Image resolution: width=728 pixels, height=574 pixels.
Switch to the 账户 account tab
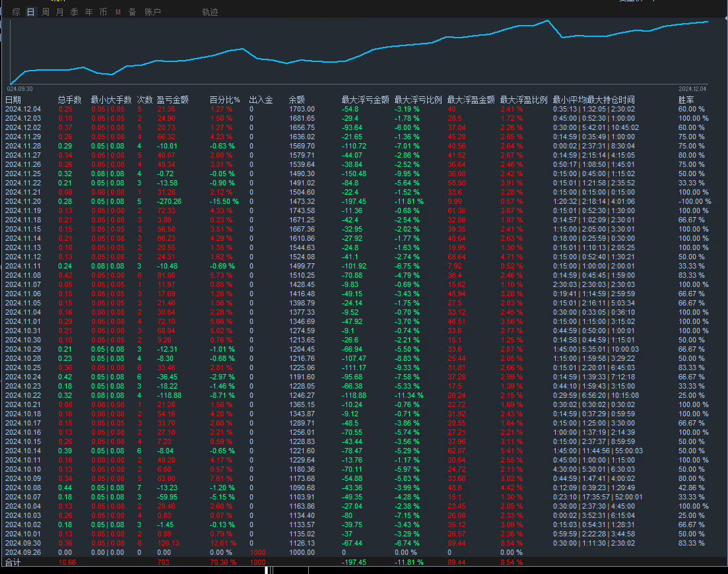(152, 12)
